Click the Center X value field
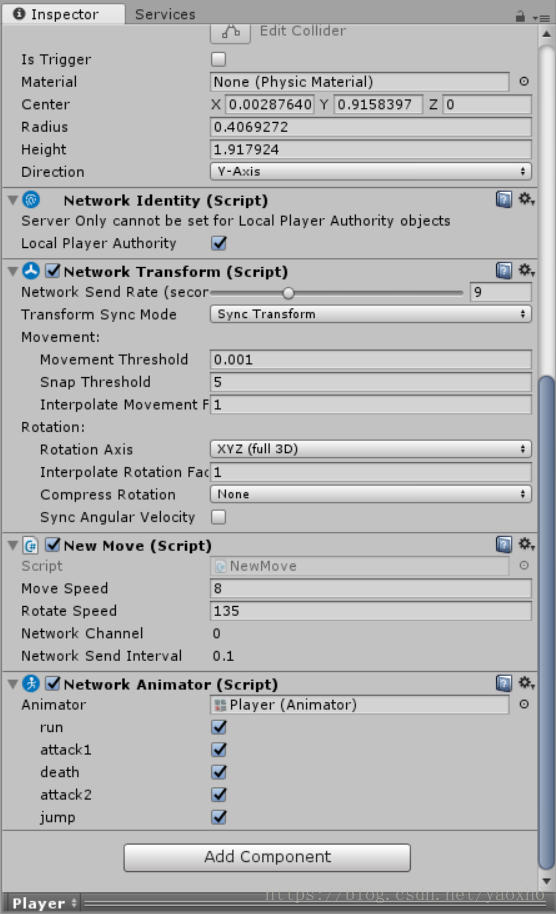The image size is (556, 914). point(270,104)
